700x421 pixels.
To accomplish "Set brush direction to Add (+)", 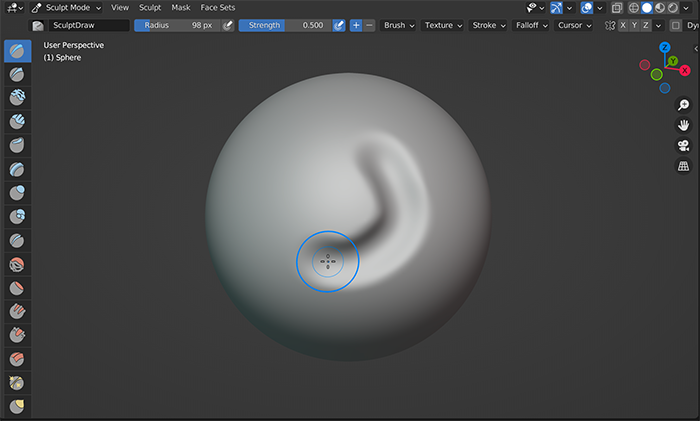I will [x=356, y=25].
